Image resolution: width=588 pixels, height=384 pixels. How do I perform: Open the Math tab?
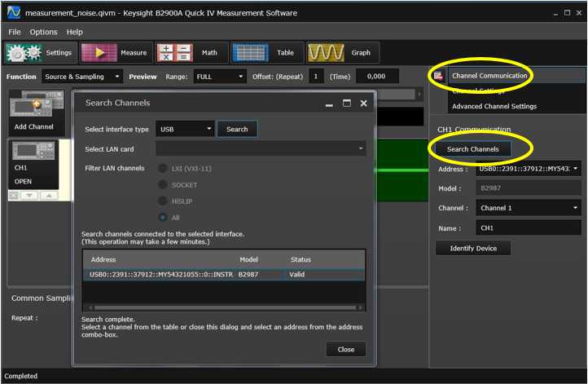[x=191, y=53]
